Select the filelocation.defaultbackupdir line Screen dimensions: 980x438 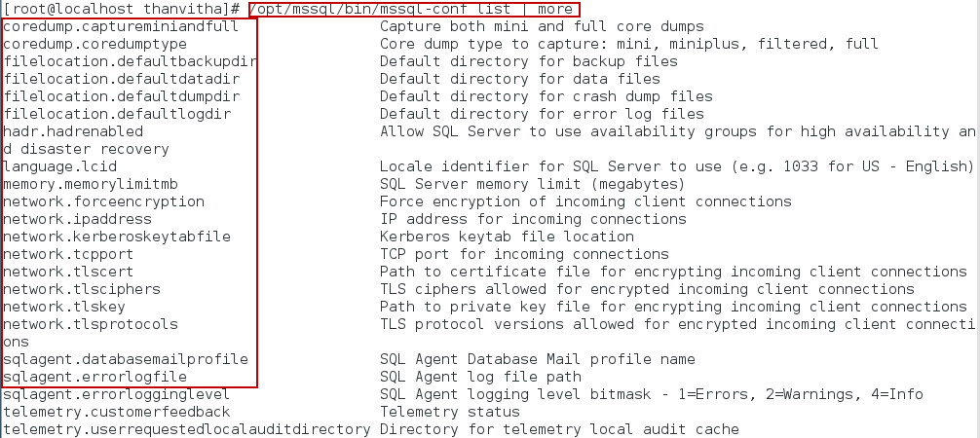click(x=130, y=61)
